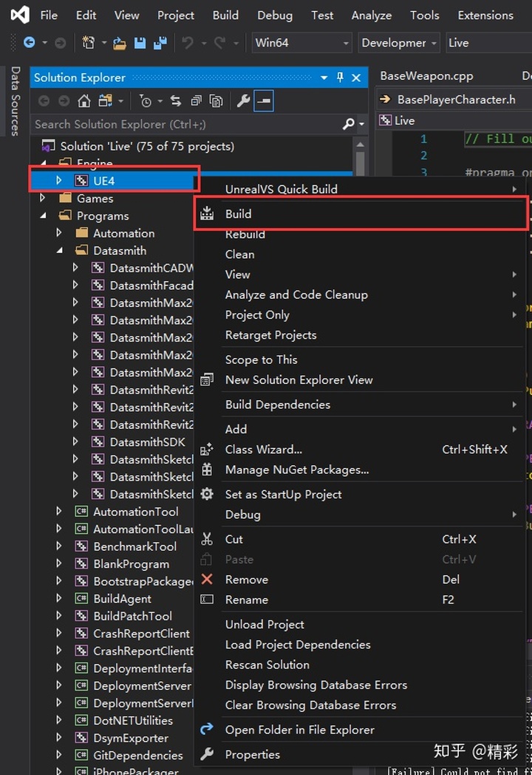This screenshot has height=775, width=532.
Task: Open the File menu
Action: (x=49, y=16)
